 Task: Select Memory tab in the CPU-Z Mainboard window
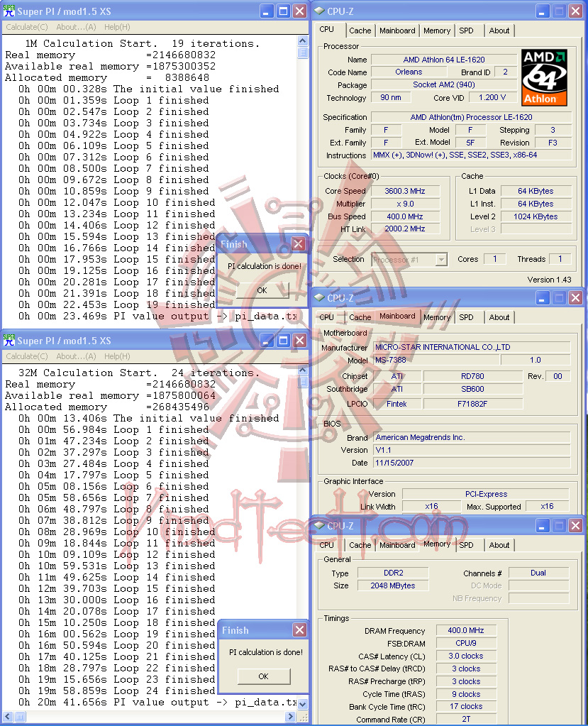click(x=437, y=317)
